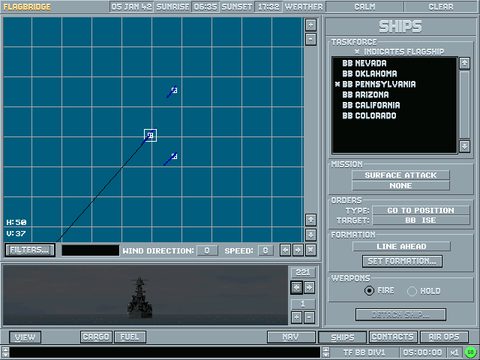Switch to the Air Ops tab

click(x=444, y=337)
